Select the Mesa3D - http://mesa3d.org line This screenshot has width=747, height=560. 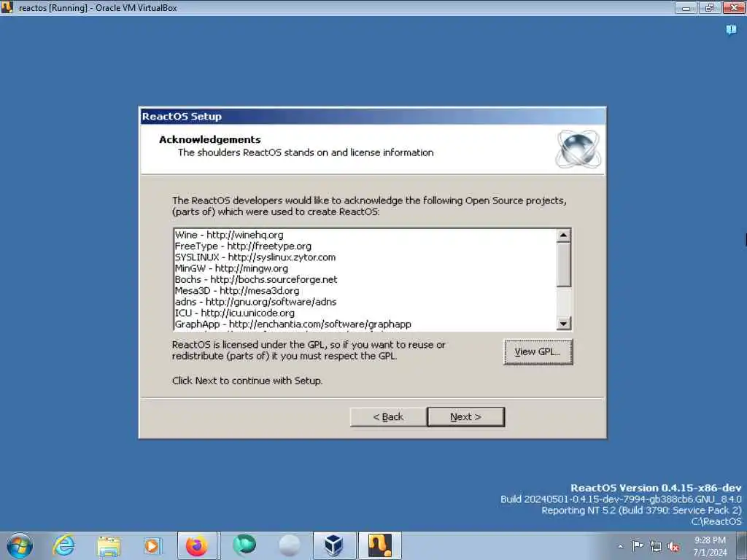[x=237, y=290]
